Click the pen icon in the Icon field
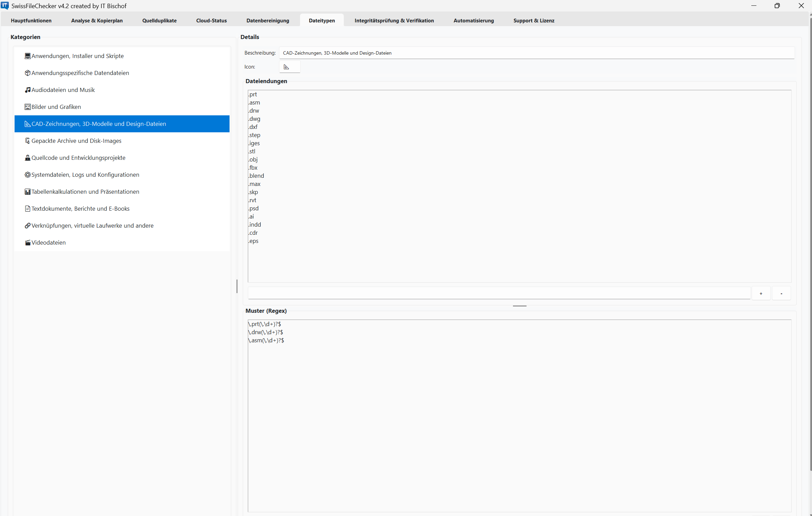 tap(286, 67)
